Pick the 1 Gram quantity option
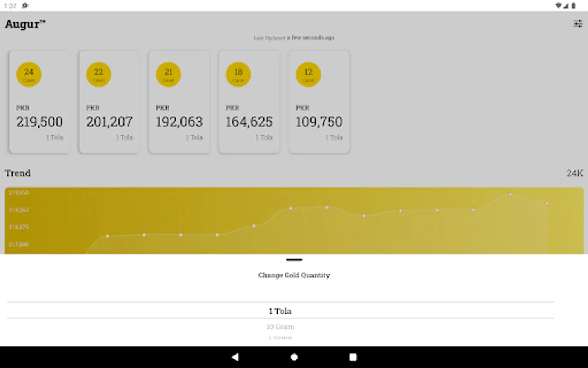The image size is (588, 368). tap(280, 338)
